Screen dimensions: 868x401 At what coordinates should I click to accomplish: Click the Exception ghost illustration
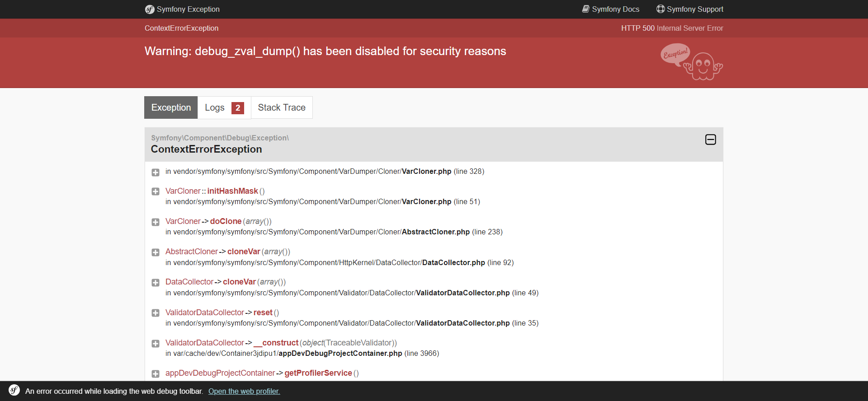tap(692, 62)
